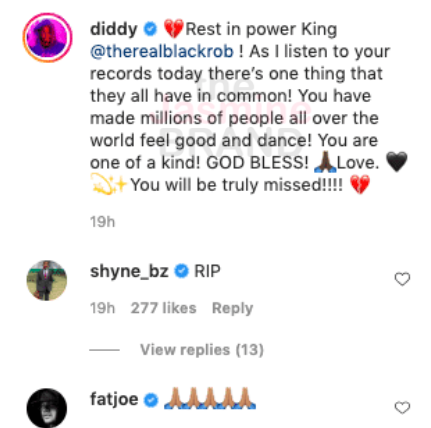This screenshot has width=431, height=428.
Task: Click shyne_bz's verified badge
Action: coord(182,271)
